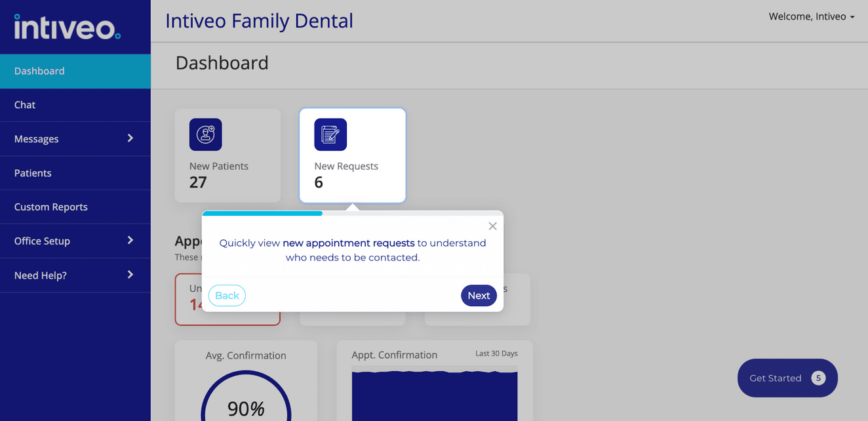Click the intiveo logo
Viewport: 868px width, 421px height.
(x=68, y=27)
